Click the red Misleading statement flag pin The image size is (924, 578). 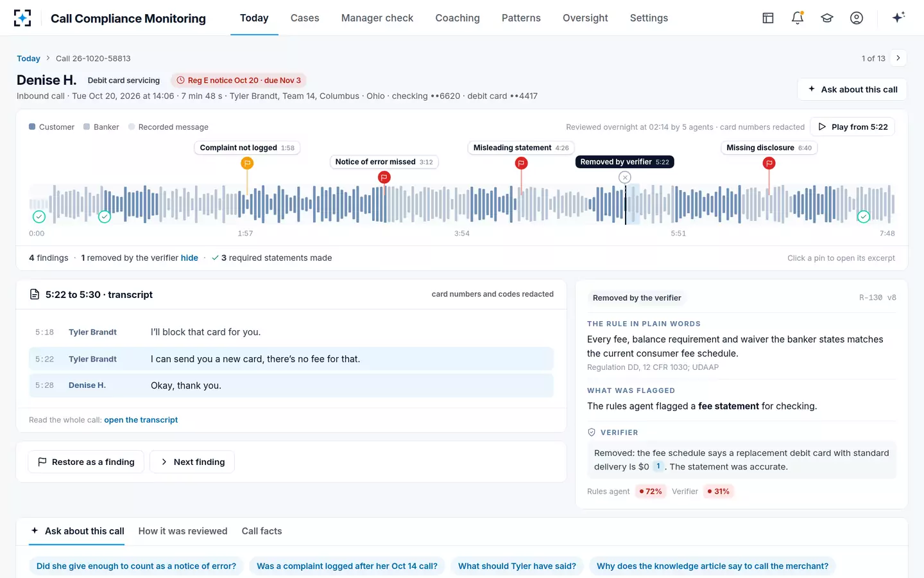(x=521, y=163)
